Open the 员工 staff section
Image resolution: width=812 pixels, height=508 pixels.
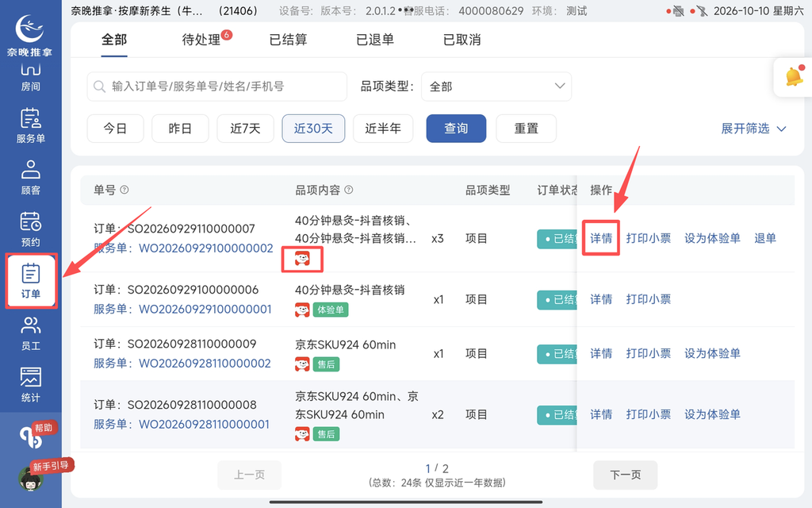(31, 333)
